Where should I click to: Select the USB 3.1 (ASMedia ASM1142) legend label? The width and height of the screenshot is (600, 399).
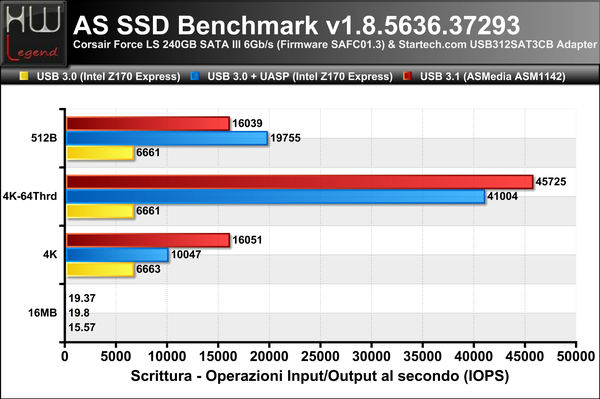[x=492, y=76]
